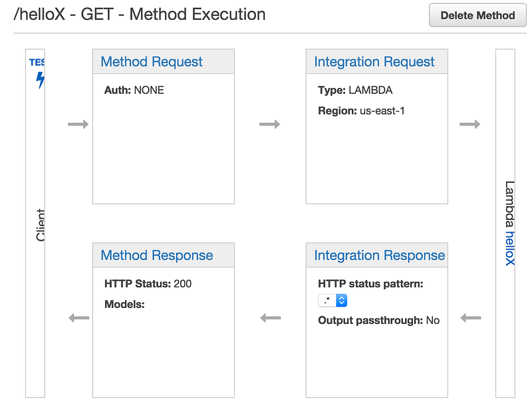
Task: Click the arrow from Client to Method Request
Action: (78, 124)
